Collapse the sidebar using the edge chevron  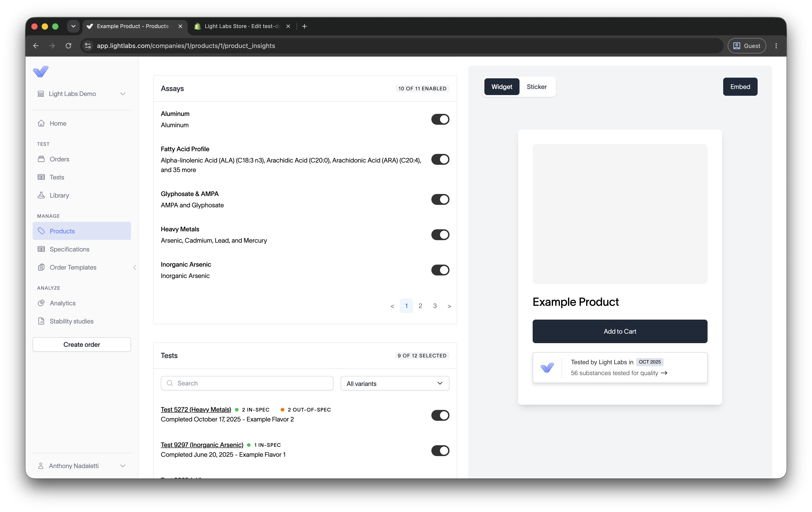tap(135, 268)
